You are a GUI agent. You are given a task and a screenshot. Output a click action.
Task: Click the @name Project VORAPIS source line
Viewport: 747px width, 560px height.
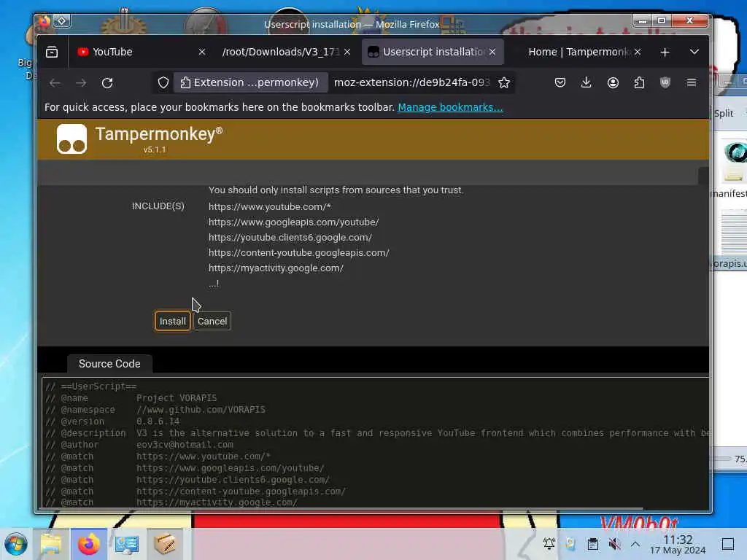click(x=131, y=398)
